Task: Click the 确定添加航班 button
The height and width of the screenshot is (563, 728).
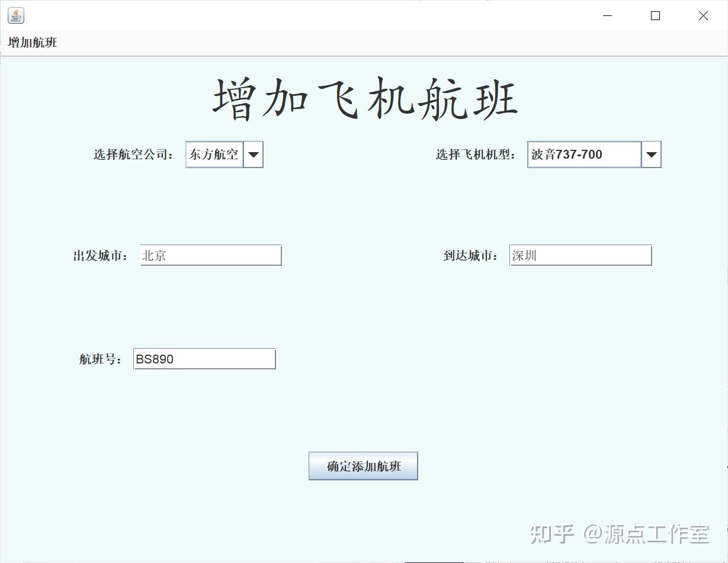Action: pyautogui.click(x=363, y=466)
